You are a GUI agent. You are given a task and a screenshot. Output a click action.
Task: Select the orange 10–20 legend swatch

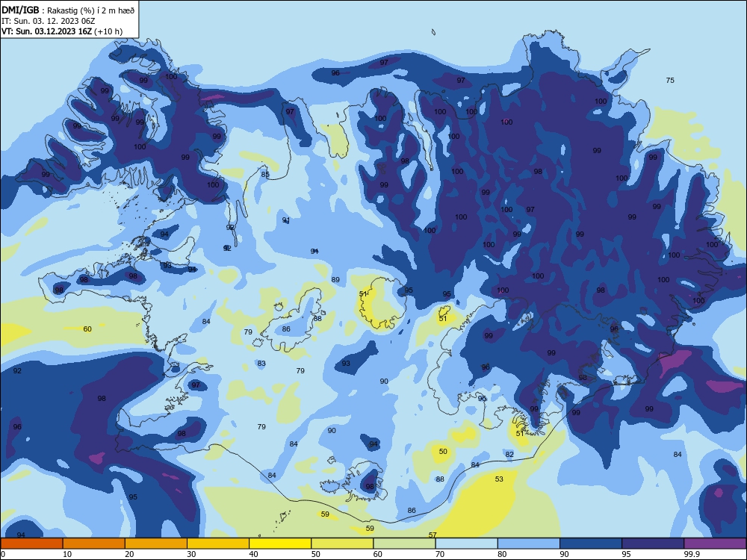click(94, 544)
